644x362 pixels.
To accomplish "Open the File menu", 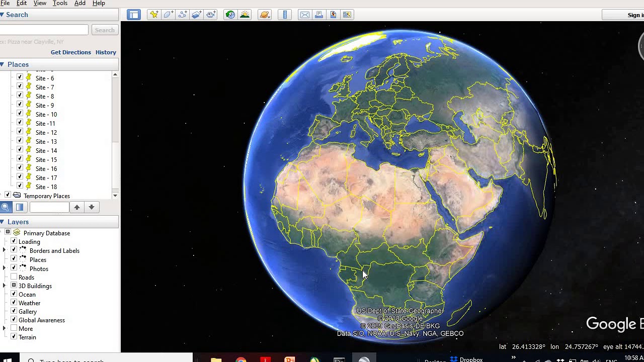I will (5, 3).
